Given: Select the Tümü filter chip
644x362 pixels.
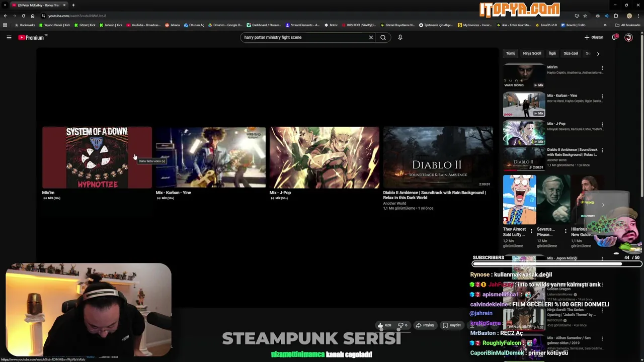Looking at the screenshot, I should click(510, 53).
